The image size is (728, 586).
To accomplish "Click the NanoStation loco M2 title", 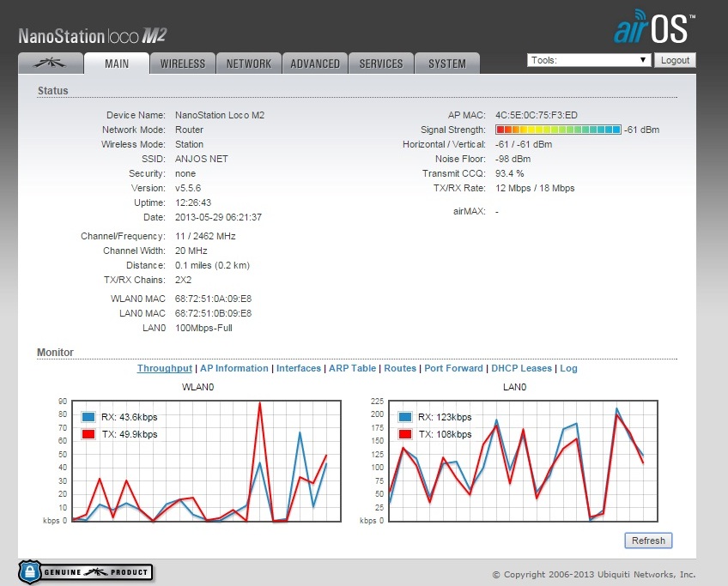I will [x=93, y=36].
